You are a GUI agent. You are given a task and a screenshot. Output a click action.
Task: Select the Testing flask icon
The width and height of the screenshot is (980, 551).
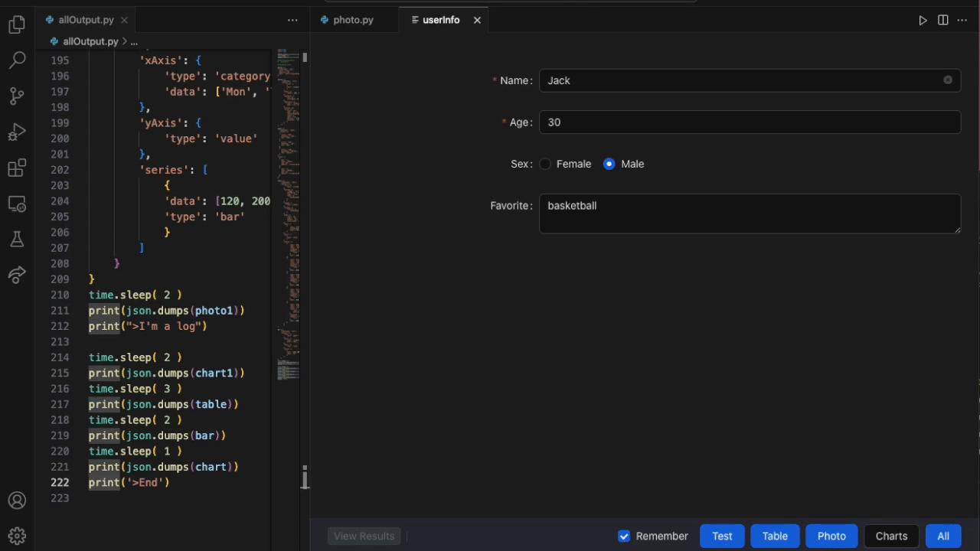click(x=17, y=239)
